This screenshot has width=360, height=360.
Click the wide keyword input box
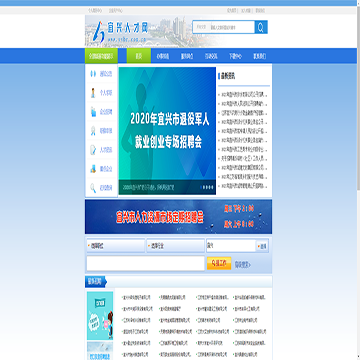[145, 263]
